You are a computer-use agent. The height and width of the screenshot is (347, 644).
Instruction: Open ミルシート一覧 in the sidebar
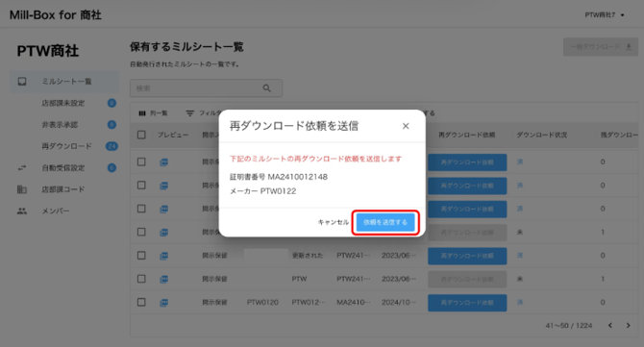tap(64, 82)
